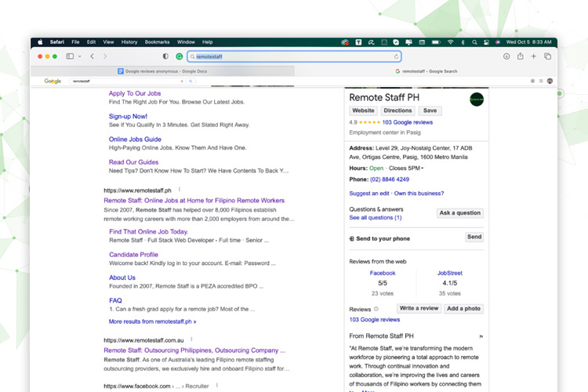Click the Directions button
The image size is (588, 392).
pos(397,111)
